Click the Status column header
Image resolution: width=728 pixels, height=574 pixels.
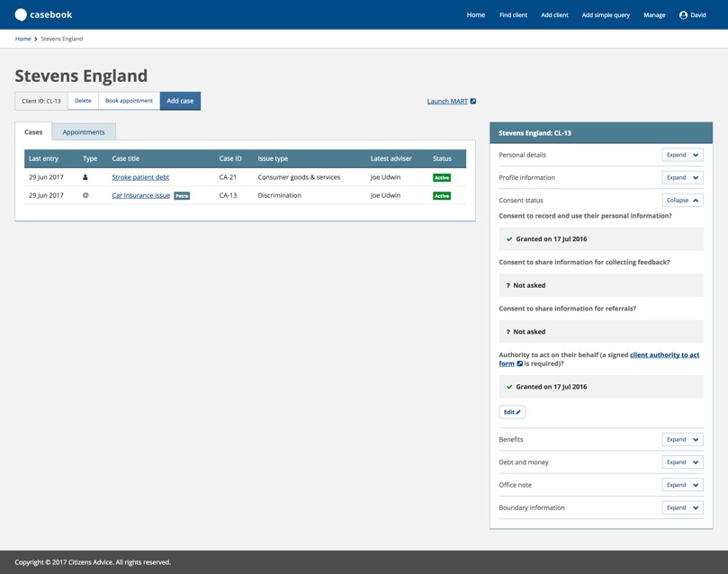[442, 158]
